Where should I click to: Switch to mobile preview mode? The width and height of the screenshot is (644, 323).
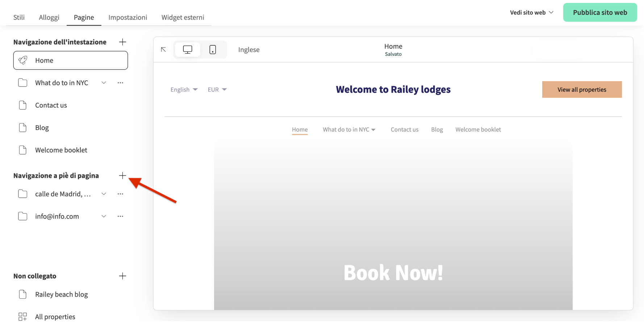click(213, 50)
